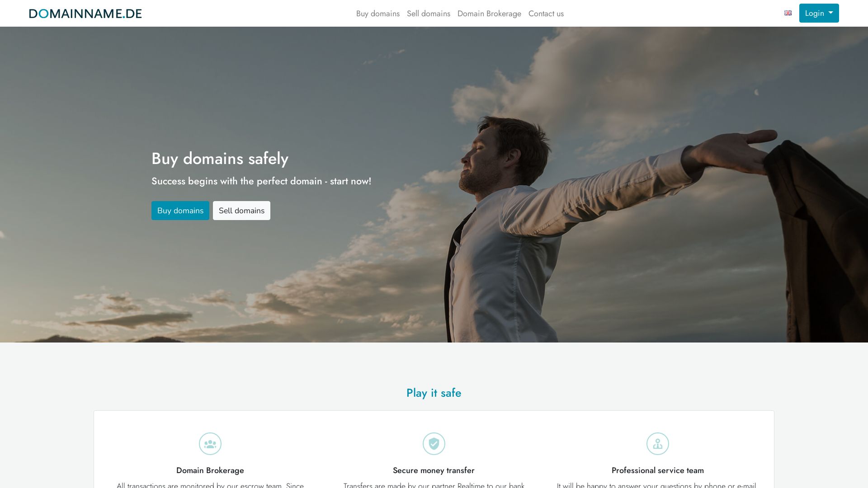This screenshot has width=868, height=488.
Task: Click the English language flag icon
Action: coord(788,13)
